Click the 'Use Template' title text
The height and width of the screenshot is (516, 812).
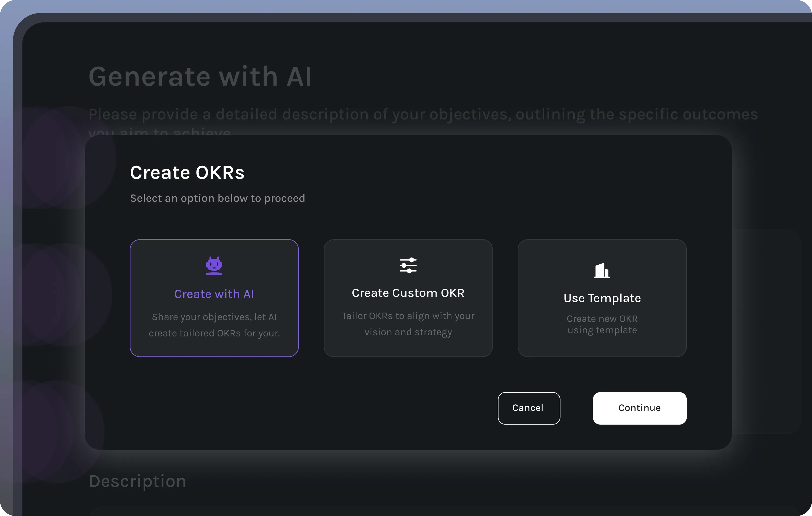(x=602, y=298)
